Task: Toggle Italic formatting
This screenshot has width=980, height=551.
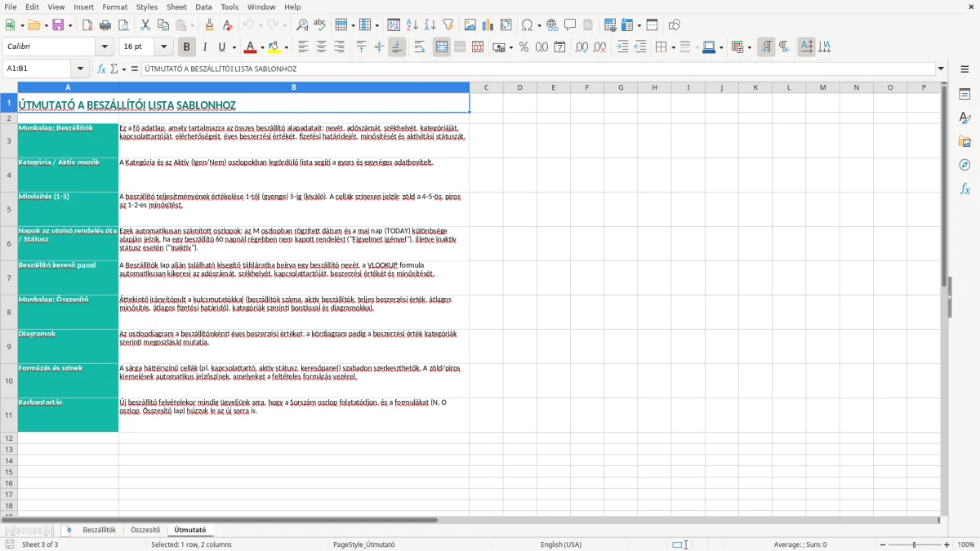Action: tap(205, 47)
